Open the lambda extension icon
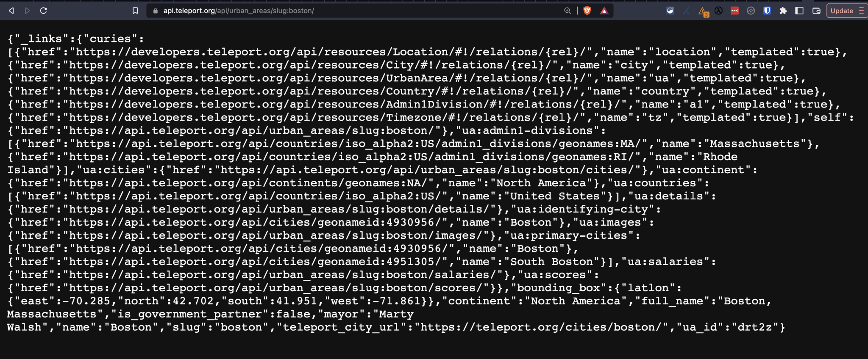 718,11
